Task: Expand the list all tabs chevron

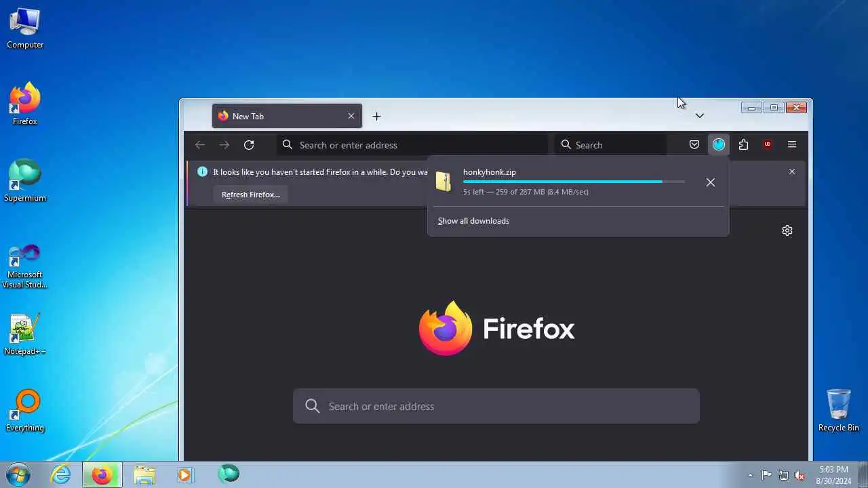Action: (x=700, y=116)
